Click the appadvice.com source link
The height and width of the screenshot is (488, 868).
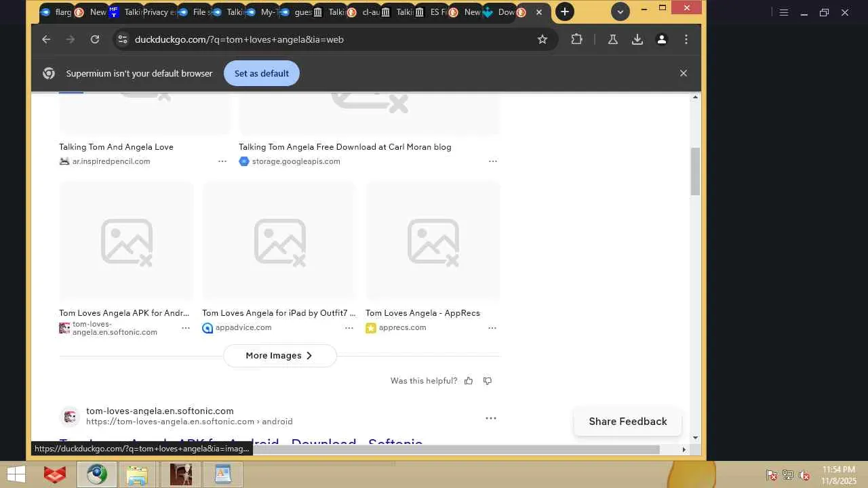243,328
